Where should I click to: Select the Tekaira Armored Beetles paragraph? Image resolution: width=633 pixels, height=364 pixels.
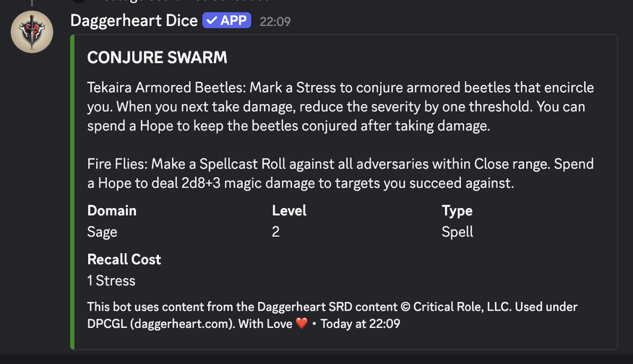pos(340,106)
